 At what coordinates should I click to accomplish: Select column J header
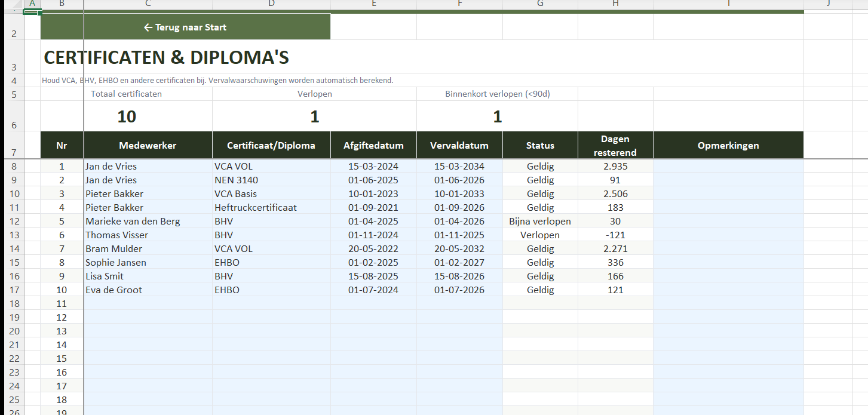(828, 4)
